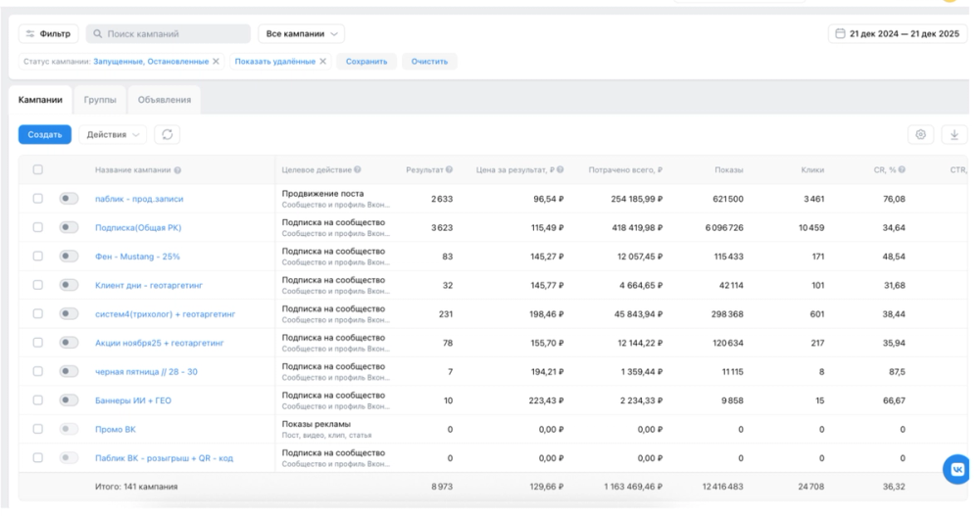Toggle the switch for черная пятница // 28 - 30
The image size is (980, 516).
click(69, 371)
